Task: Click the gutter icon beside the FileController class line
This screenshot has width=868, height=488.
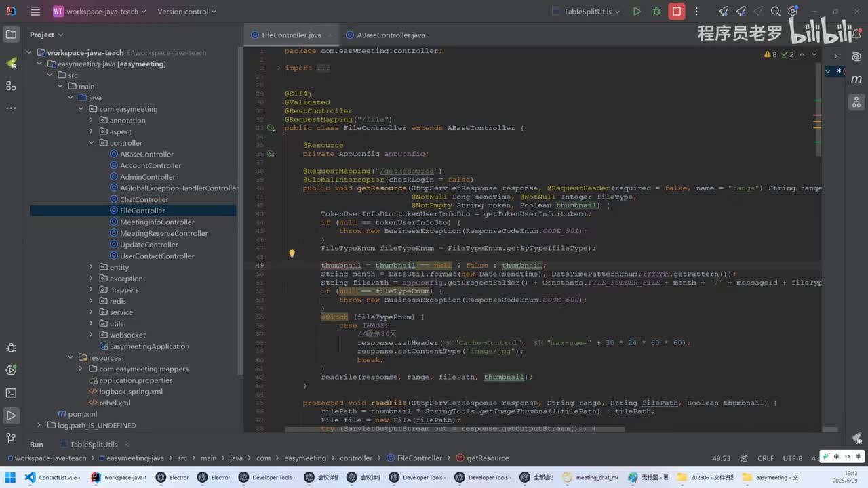Action: click(x=271, y=128)
